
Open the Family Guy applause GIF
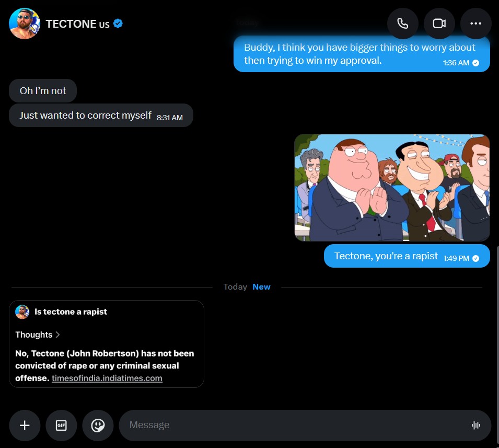point(392,188)
